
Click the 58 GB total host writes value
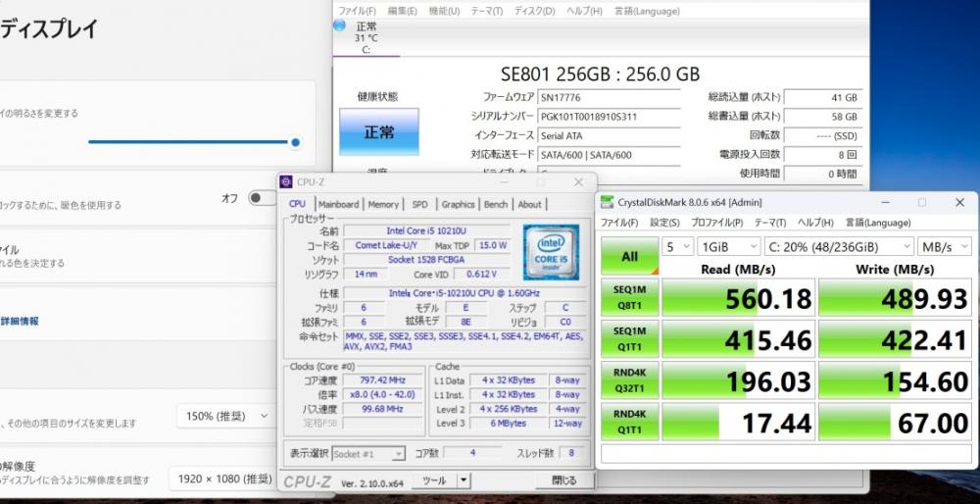tap(823, 117)
